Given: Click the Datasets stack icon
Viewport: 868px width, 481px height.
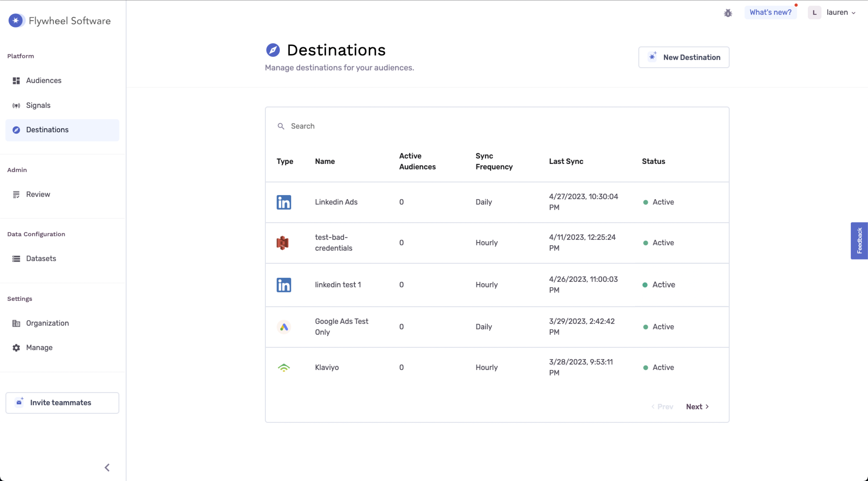Looking at the screenshot, I should [16, 259].
